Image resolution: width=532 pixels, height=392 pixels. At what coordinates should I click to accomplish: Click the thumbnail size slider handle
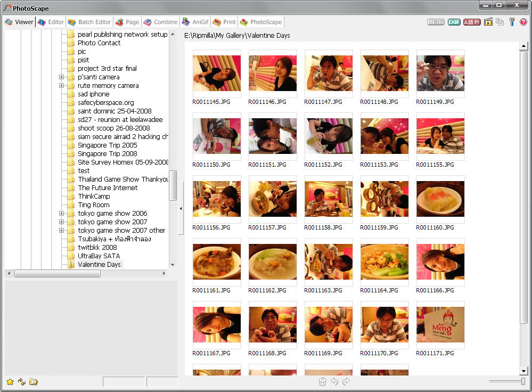(523, 381)
